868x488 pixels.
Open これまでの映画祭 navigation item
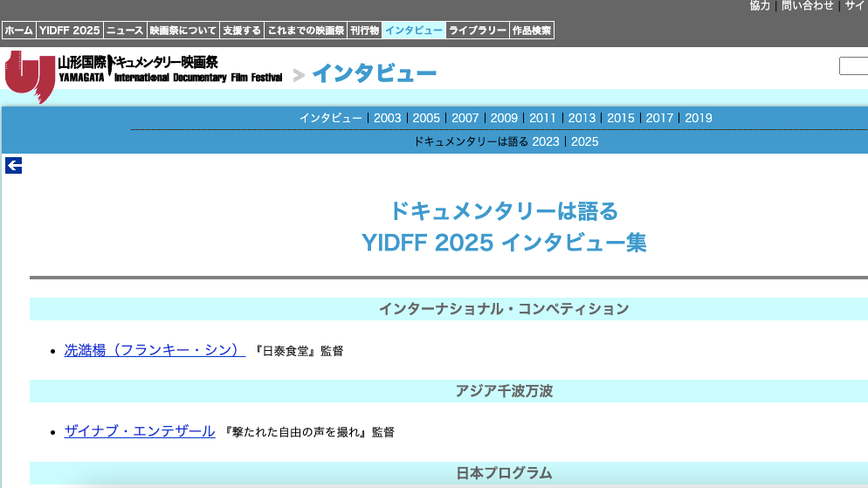coord(306,31)
